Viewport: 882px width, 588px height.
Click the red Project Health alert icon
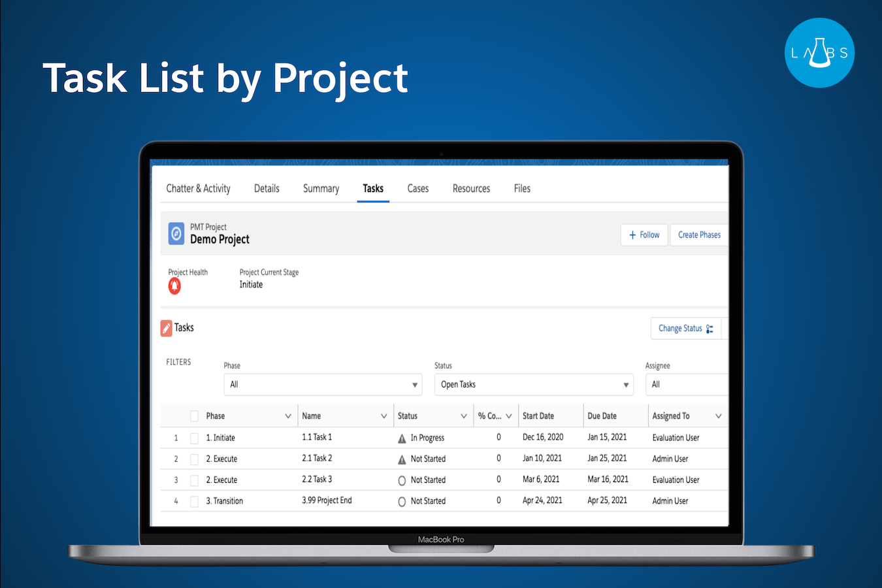174,286
